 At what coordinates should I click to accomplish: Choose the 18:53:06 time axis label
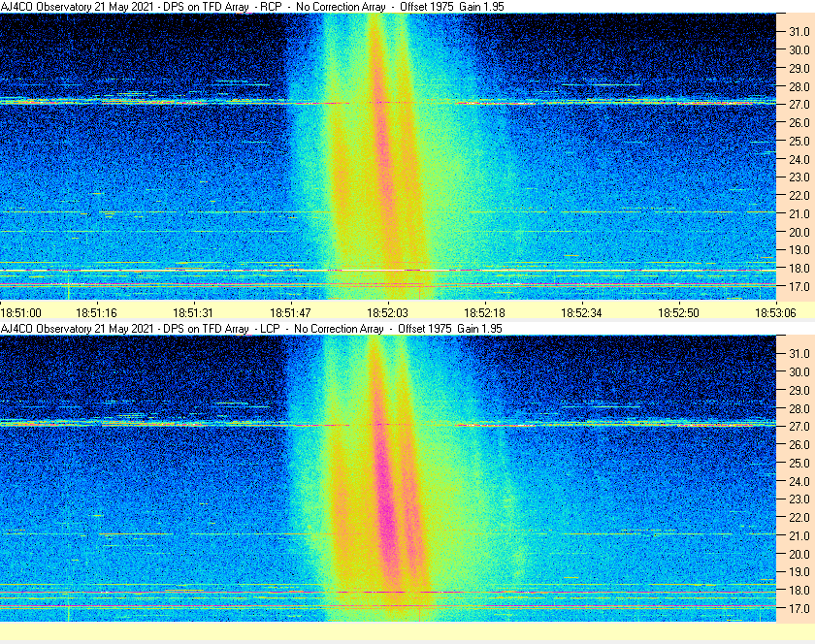[775, 313]
